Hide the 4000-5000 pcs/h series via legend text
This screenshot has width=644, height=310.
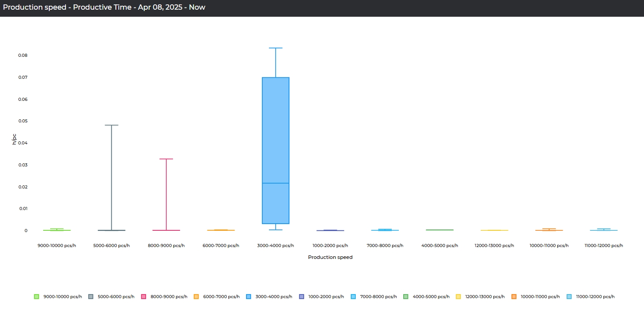click(x=431, y=297)
